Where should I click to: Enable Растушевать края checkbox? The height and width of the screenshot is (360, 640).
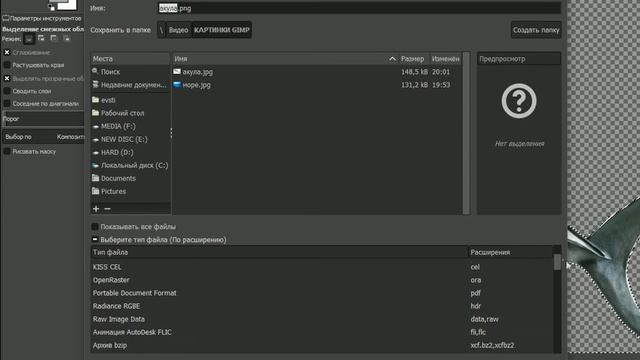[7, 65]
